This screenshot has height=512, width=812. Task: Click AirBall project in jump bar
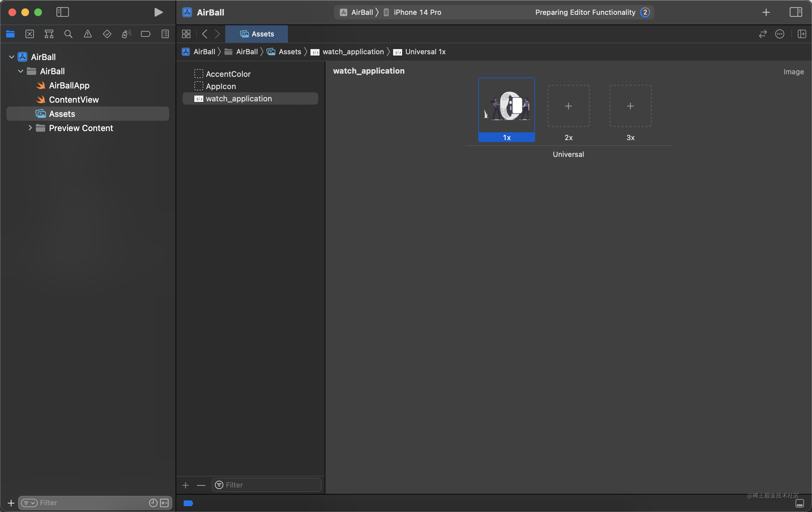(198, 52)
